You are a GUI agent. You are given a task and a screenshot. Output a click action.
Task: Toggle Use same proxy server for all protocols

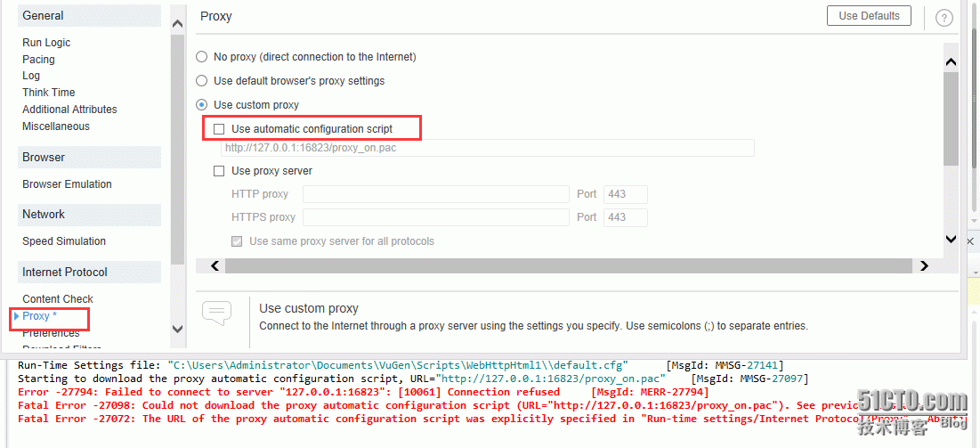tap(237, 240)
